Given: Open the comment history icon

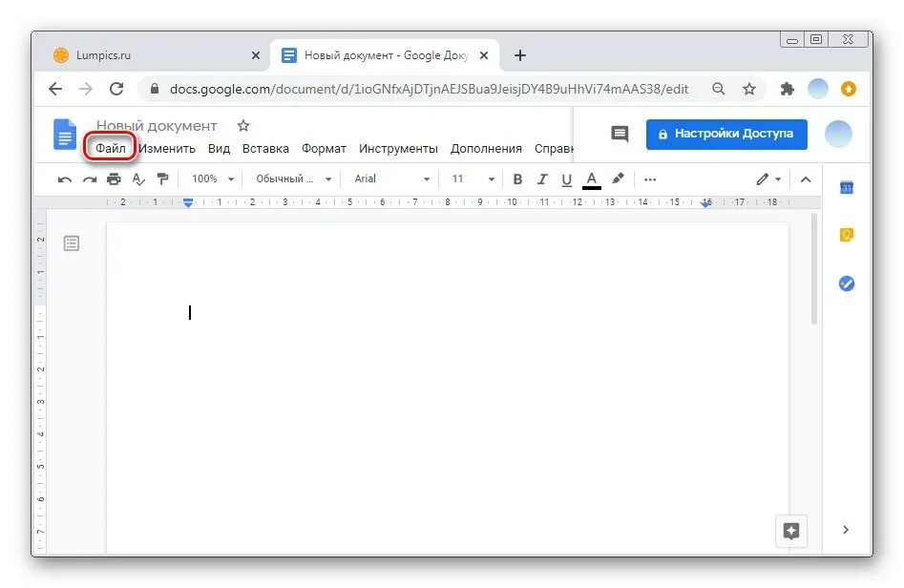Looking at the screenshot, I should pyautogui.click(x=620, y=134).
